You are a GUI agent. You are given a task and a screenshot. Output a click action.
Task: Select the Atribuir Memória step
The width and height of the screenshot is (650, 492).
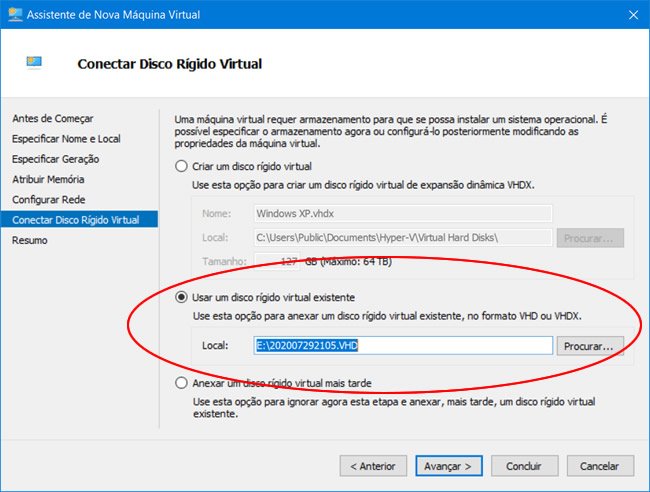[48, 179]
